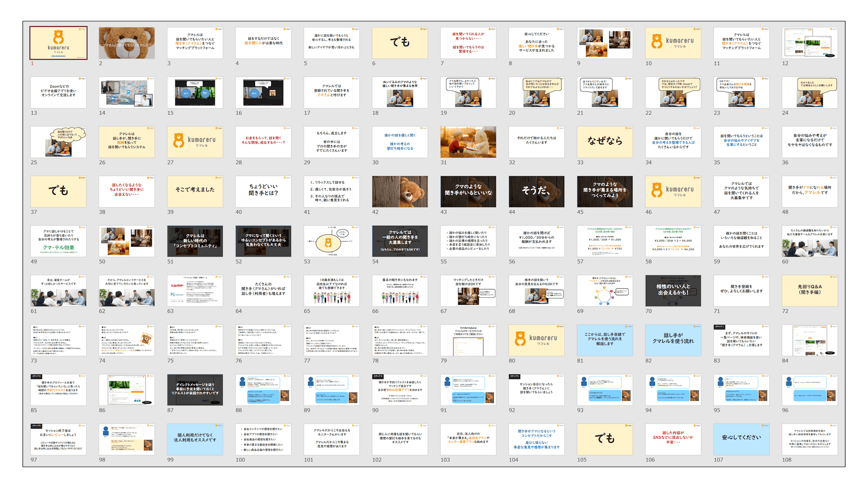Select slide 80 kumareru logo thumbnail
This screenshot has height=488, width=868.
coord(537,341)
